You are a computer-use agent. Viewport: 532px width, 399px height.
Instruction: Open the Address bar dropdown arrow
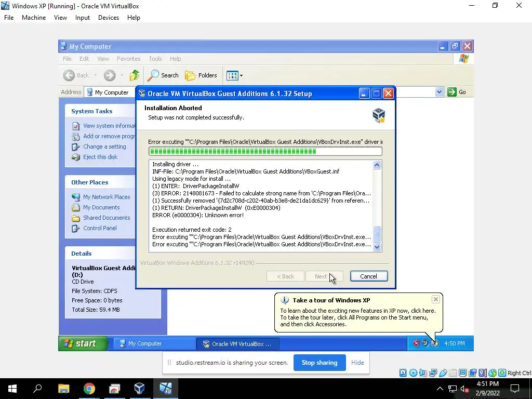pos(439,92)
